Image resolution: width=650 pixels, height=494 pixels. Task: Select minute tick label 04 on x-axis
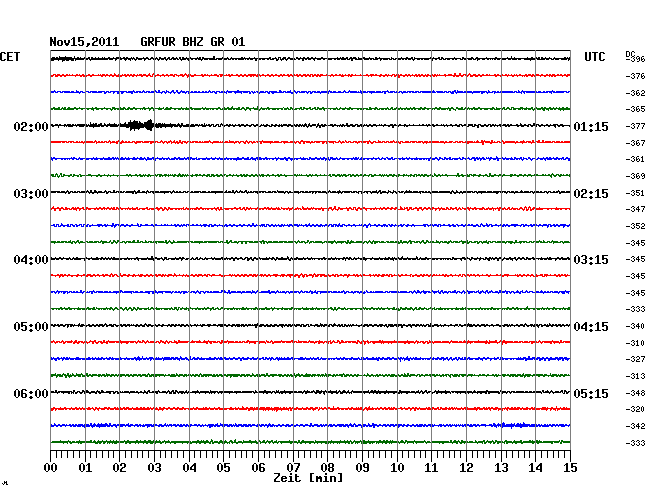[189, 468]
